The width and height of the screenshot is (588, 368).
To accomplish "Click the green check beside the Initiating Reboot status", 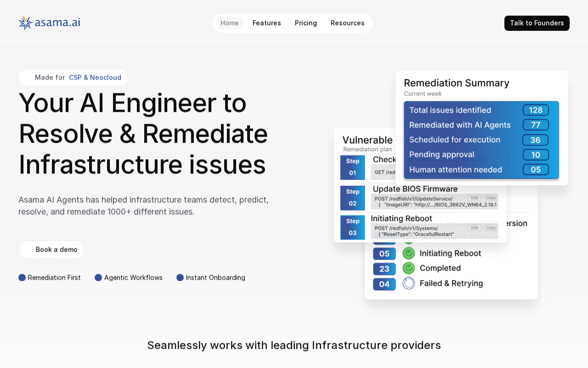I will pos(409,253).
